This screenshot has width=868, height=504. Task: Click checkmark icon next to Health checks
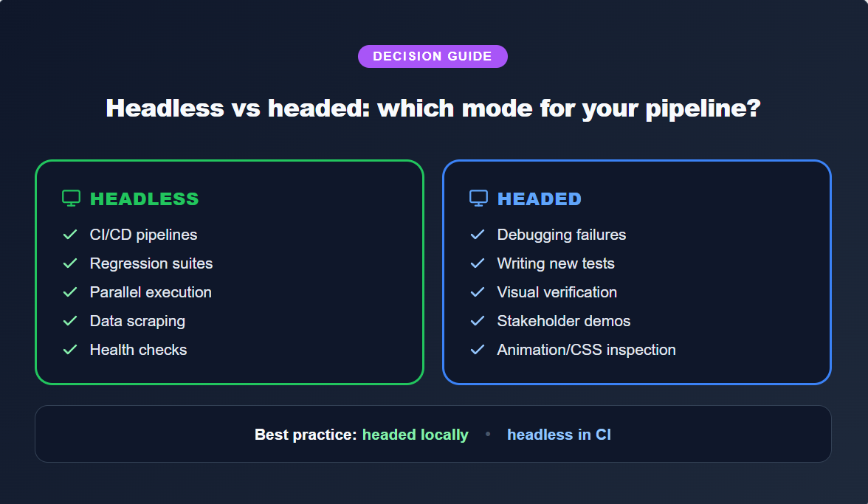(70, 350)
